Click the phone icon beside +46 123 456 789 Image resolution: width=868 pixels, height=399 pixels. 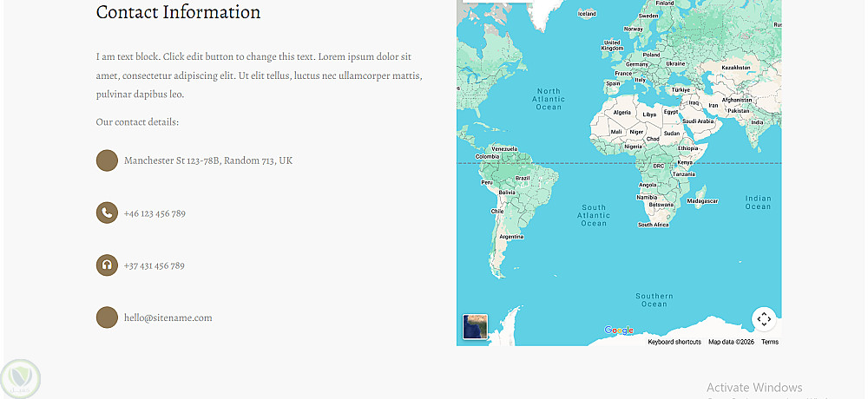click(x=107, y=213)
